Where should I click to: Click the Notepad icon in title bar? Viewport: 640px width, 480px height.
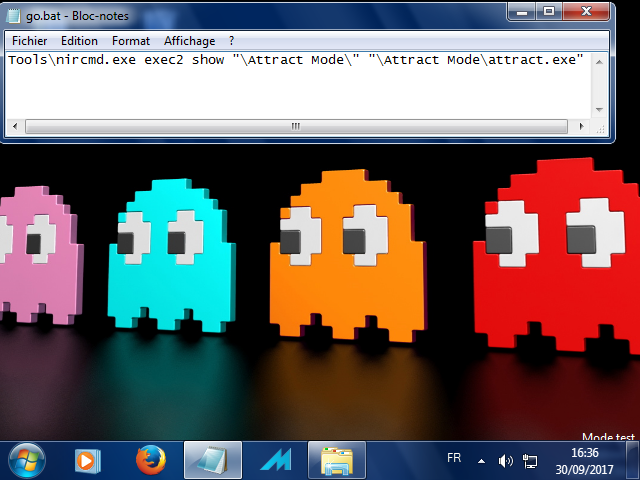click(13, 16)
